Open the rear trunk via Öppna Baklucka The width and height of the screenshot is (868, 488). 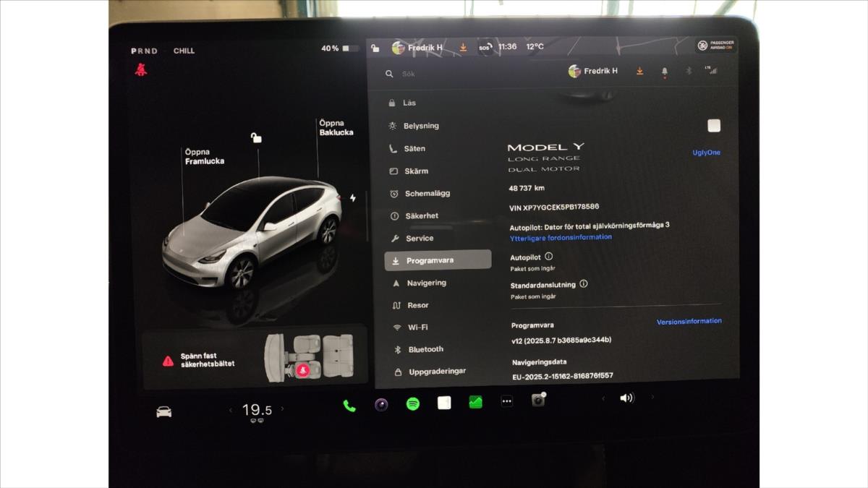click(x=336, y=128)
